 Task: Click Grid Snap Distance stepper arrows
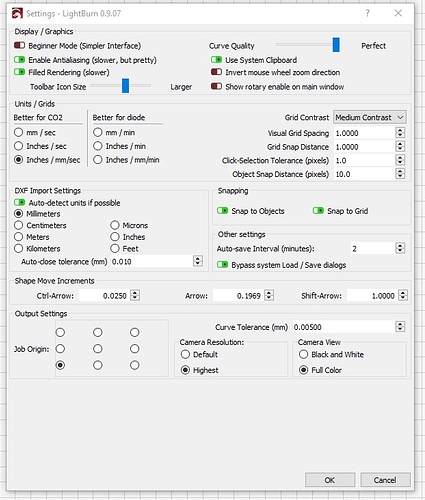tap(400, 146)
